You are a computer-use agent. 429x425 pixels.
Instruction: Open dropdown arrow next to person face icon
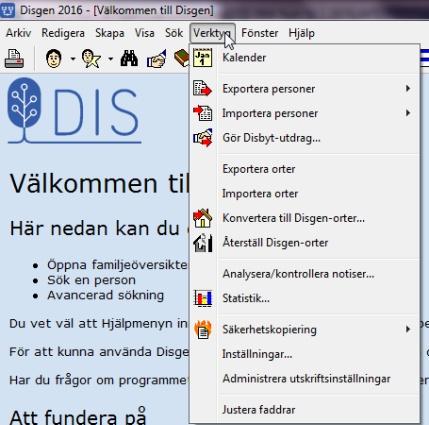click(x=73, y=59)
